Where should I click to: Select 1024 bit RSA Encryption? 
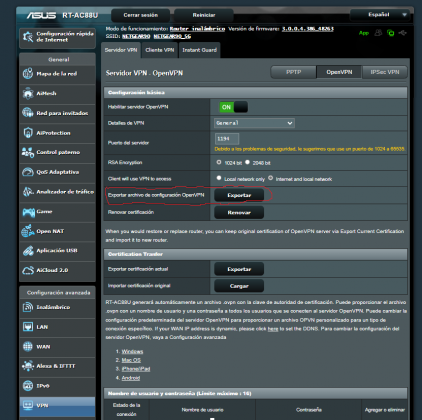219,162
